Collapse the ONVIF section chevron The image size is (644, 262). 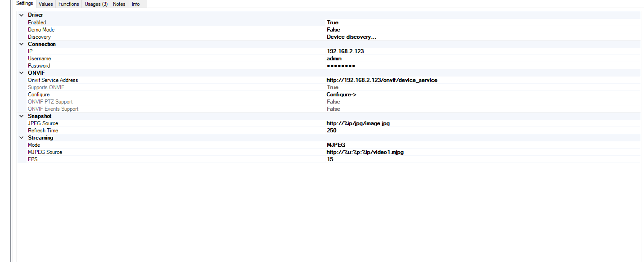[21, 73]
